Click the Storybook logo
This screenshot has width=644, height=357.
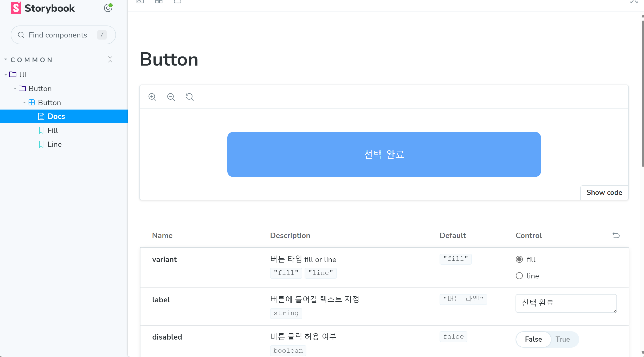(x=43, y=8)
